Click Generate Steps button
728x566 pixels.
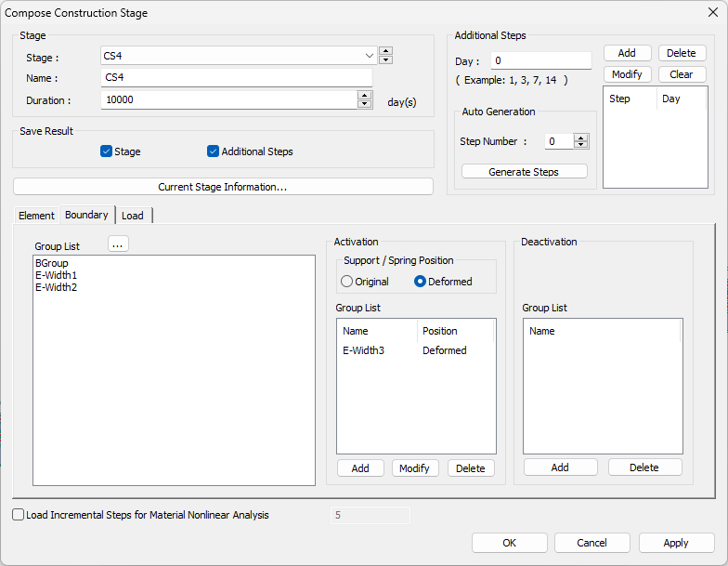pyautogui.click(x=524, y=171)
